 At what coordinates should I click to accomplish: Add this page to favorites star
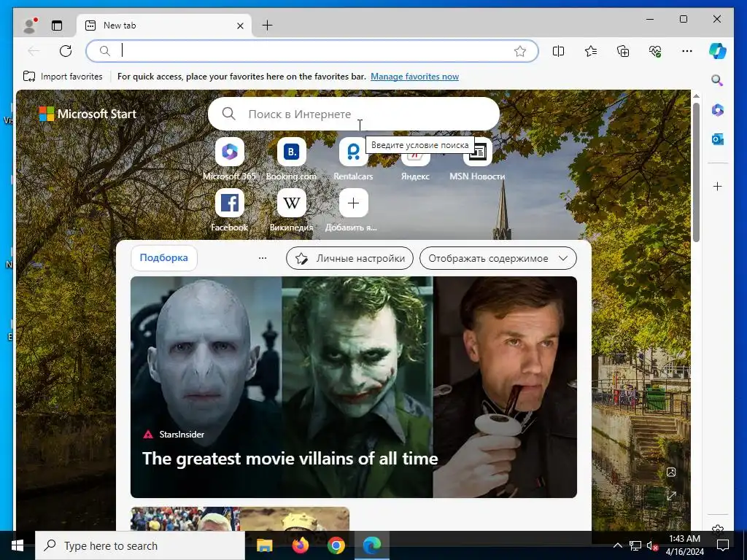520,51
